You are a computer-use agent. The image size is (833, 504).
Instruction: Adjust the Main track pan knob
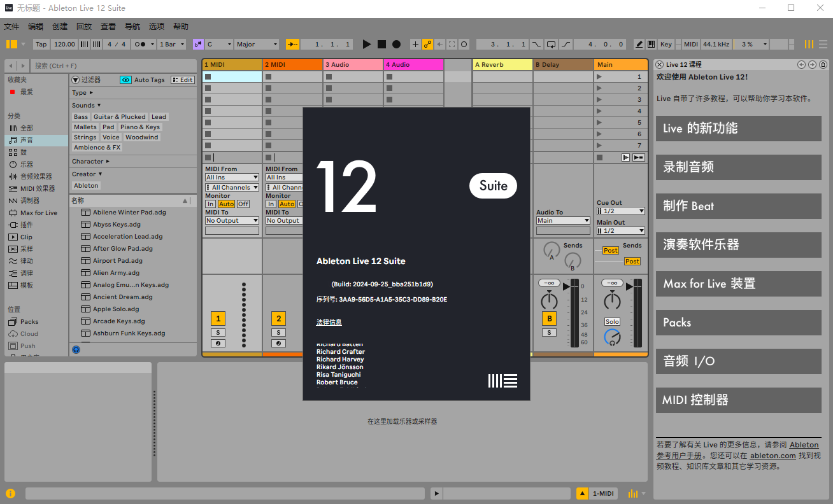click(612, 300)
